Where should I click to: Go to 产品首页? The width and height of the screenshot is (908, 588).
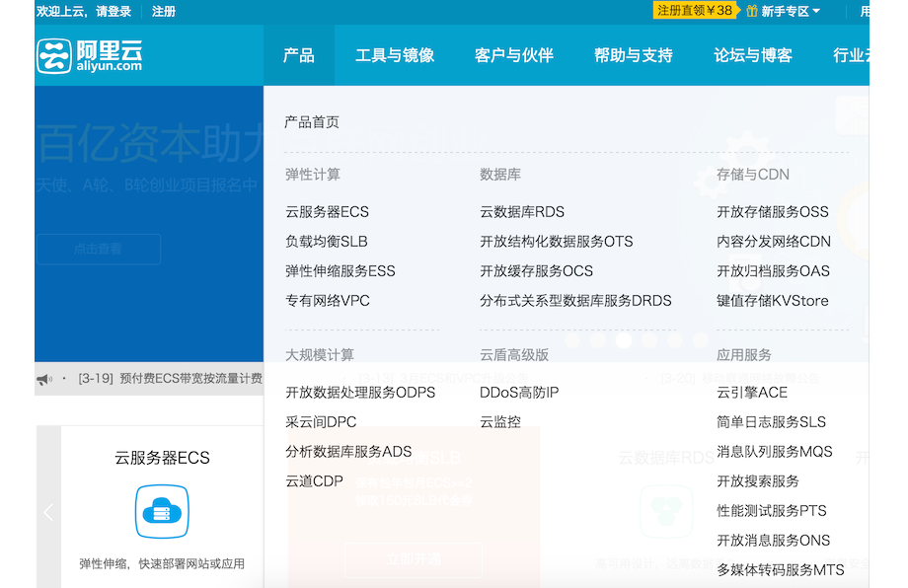312,122
